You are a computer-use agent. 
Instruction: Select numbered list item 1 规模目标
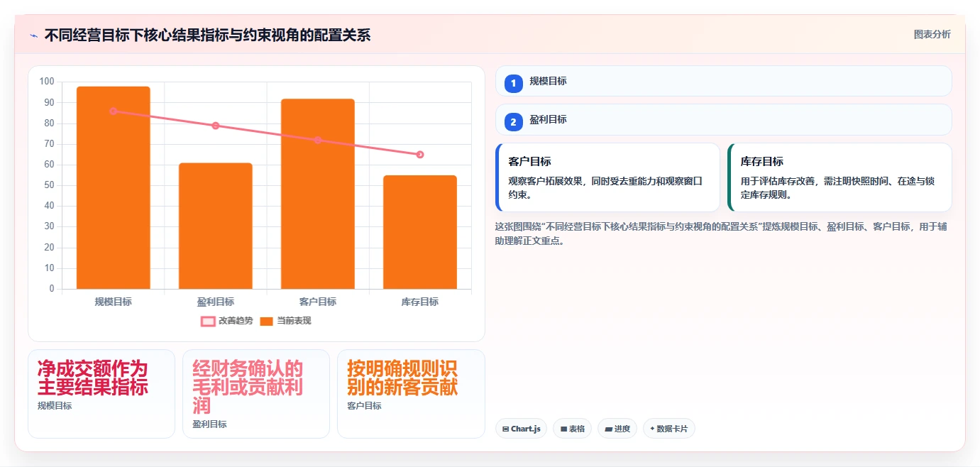point(723,81)
